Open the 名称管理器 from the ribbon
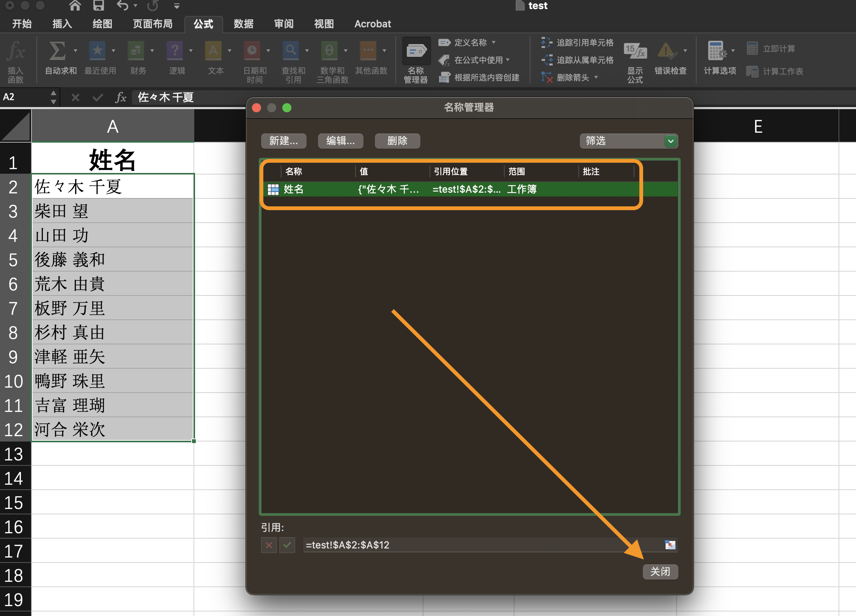The image size is (856, 616). click(416, 59)
